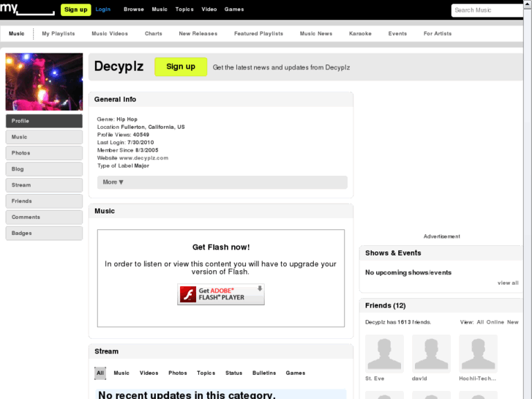Click the Friends (12) heading
The height and width of the screenshot is (399, 532).
click(386, 305)
